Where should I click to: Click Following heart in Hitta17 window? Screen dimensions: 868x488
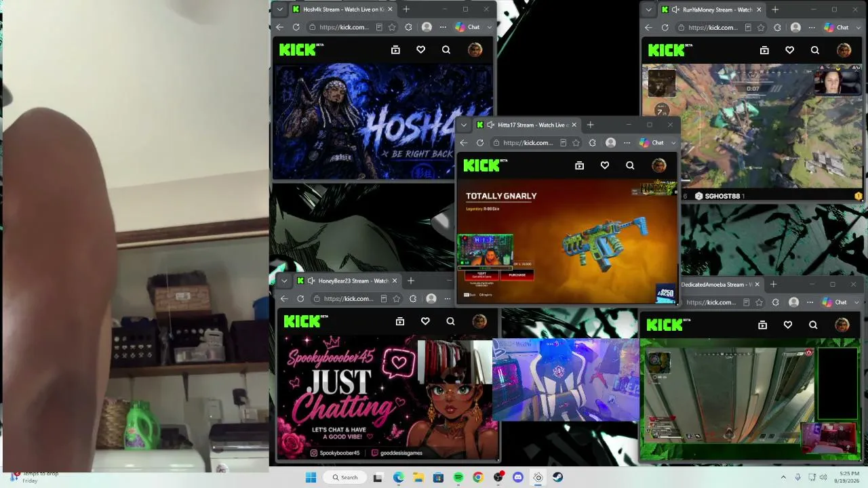(x=604, y=165)
